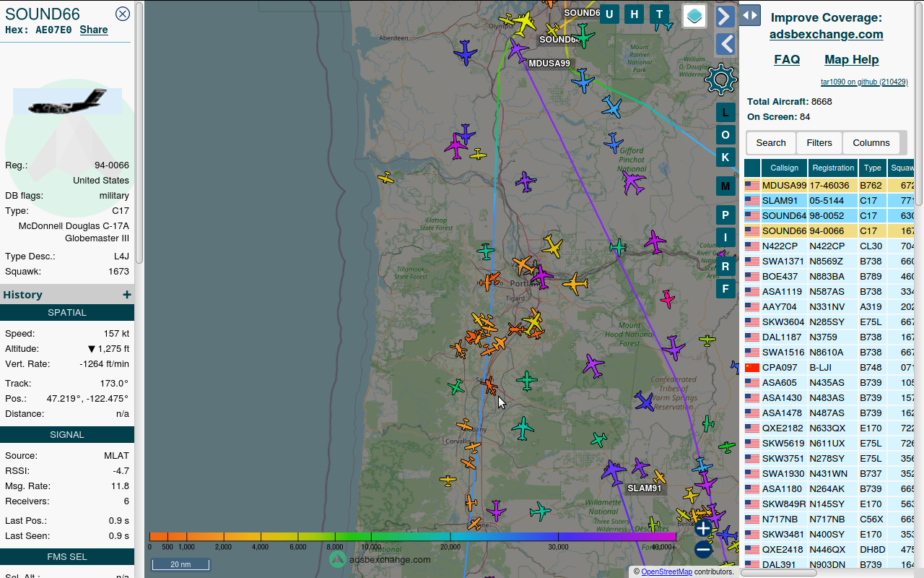Image resolution: width=924 pixels, height=578 pixels.
Task: Click the SLAM91 aircraft on the map
Action: (614, 473)
